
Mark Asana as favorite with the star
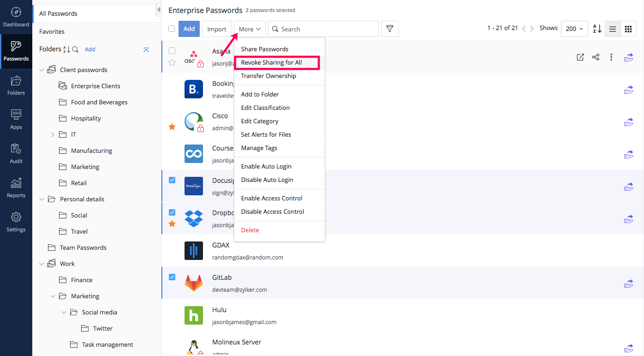click(x=172, y=62)
